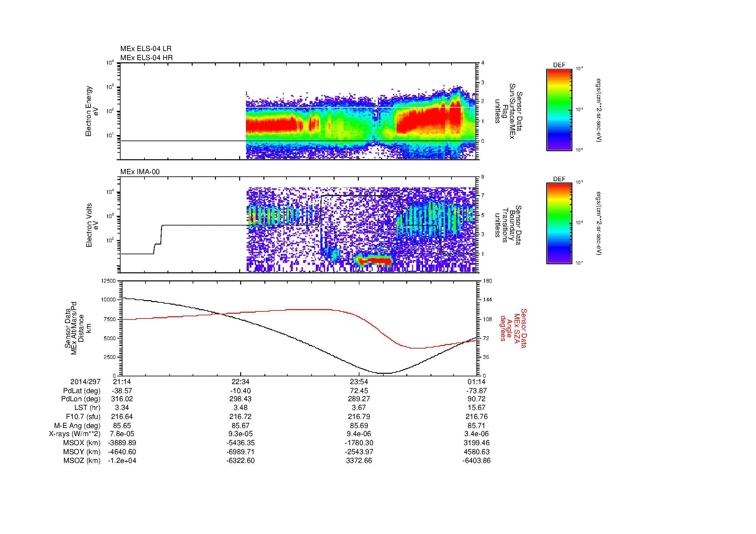Screen dimensions: 756x534
Task: Click the MSOZ value '3372.66'
Action: coord(359,461)
